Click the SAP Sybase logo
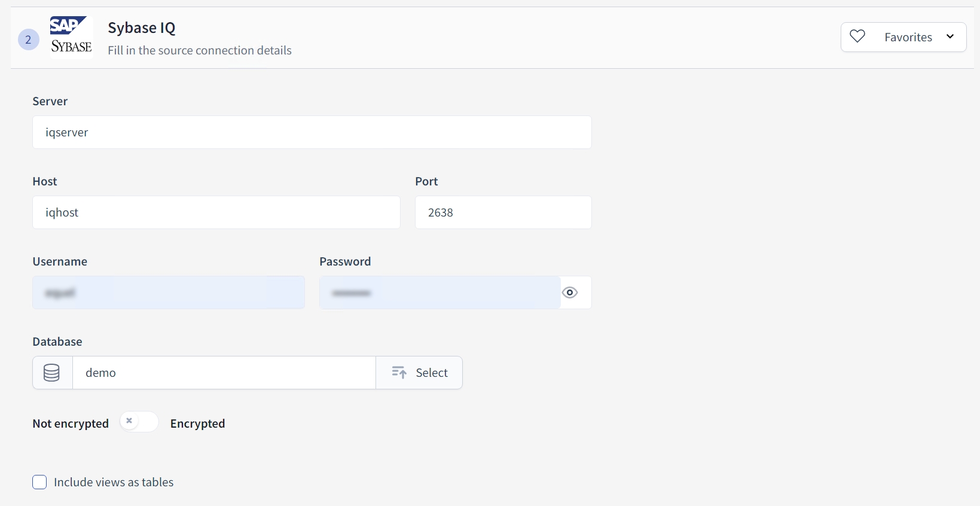The image size is (980, 506). [x=71, y=36]
